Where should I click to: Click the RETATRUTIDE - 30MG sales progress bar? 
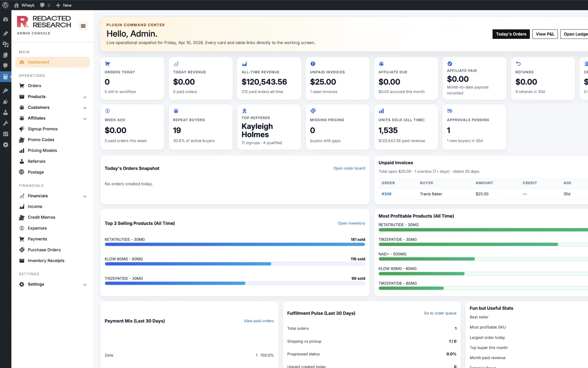tap(235, 244)
